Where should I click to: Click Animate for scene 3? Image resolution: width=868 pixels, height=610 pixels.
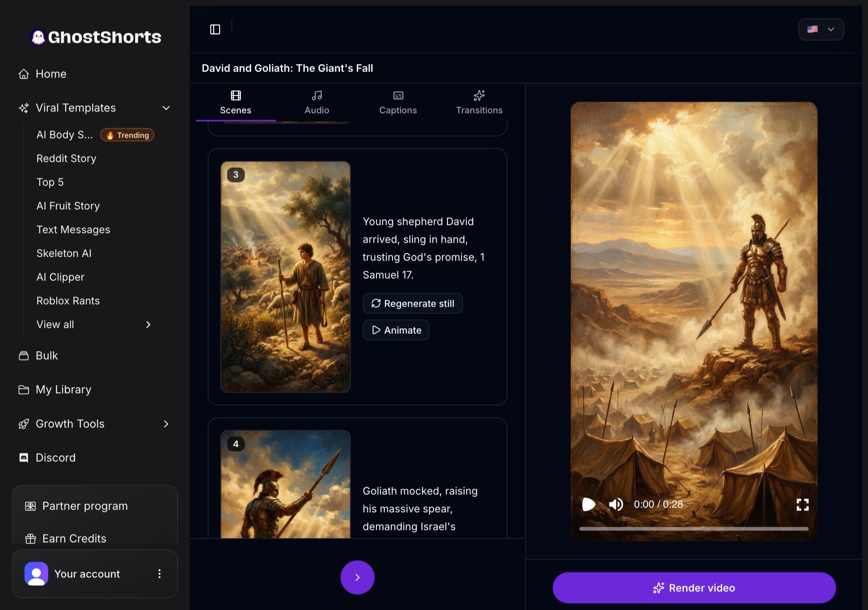(396, 330)
